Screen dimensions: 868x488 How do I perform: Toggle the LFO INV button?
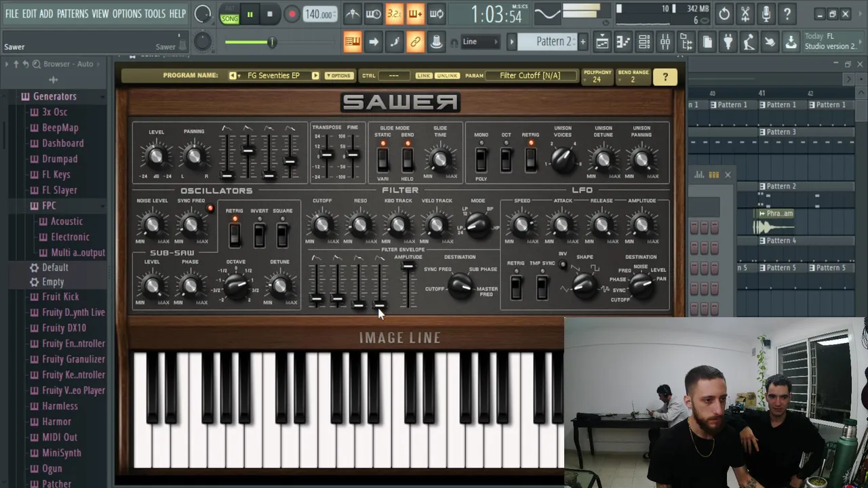(563, 264)
